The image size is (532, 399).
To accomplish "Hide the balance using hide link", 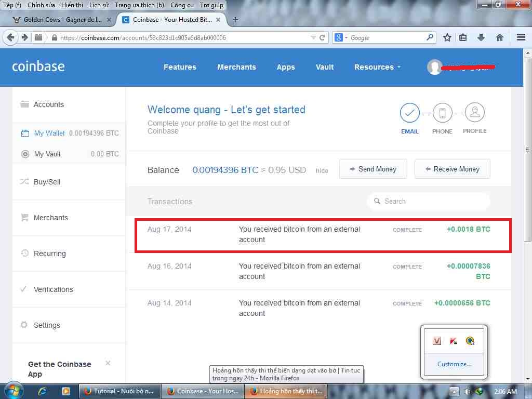I will (322, 171).
